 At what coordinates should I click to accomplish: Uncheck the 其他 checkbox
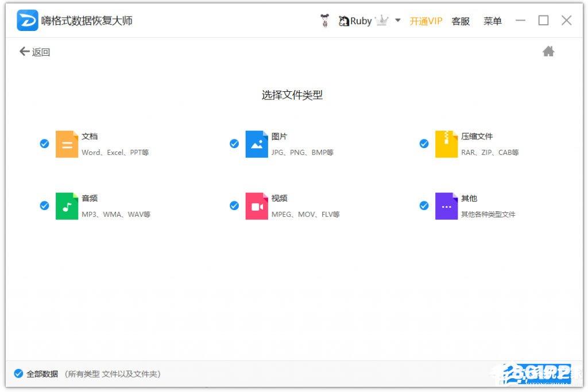tap(424, 205)
